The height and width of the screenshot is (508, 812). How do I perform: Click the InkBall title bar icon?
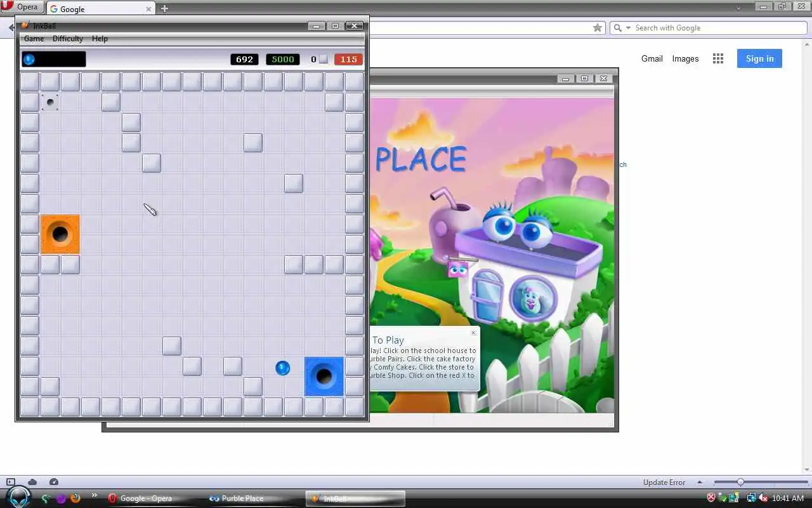25,26
